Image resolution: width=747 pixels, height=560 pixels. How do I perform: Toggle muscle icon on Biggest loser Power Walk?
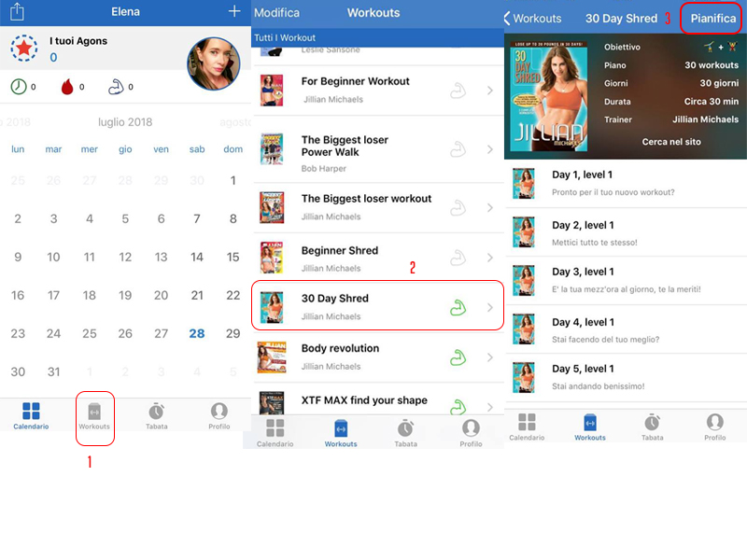point(458,149)
